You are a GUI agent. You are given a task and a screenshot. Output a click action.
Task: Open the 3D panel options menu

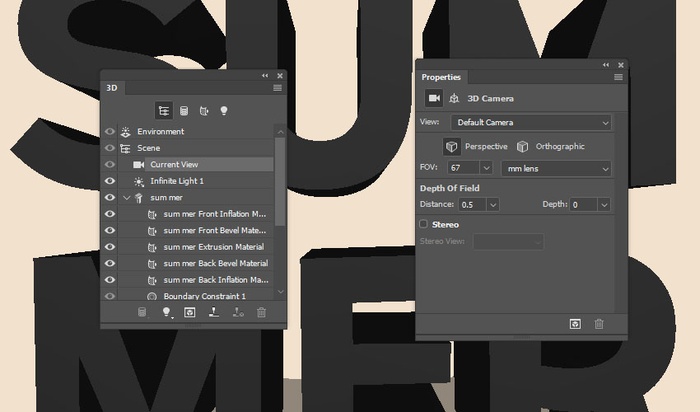click(x=277, y=88)
